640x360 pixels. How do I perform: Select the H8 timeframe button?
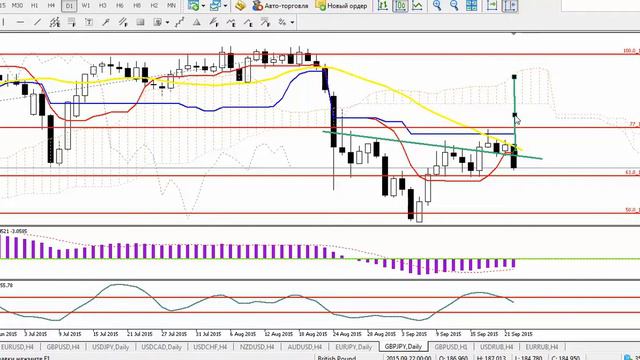137,5
